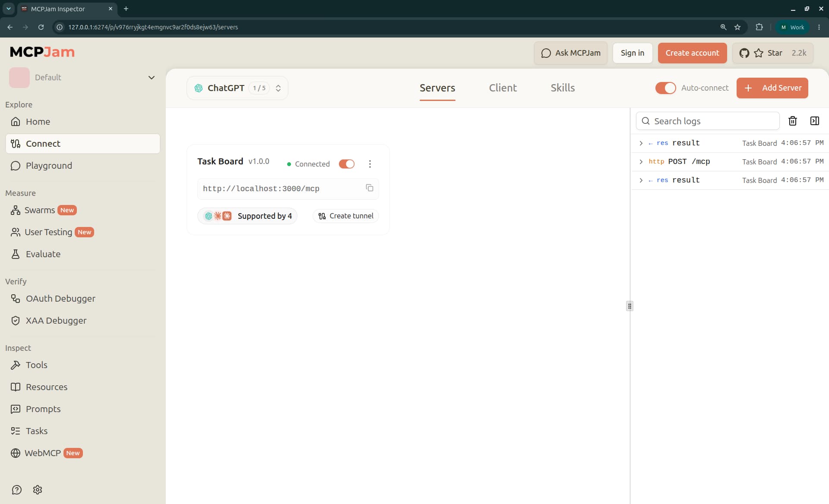Viewport: 829px width, 504px height.
Task: Click the Create tunnel button
Action: point(346,216)
